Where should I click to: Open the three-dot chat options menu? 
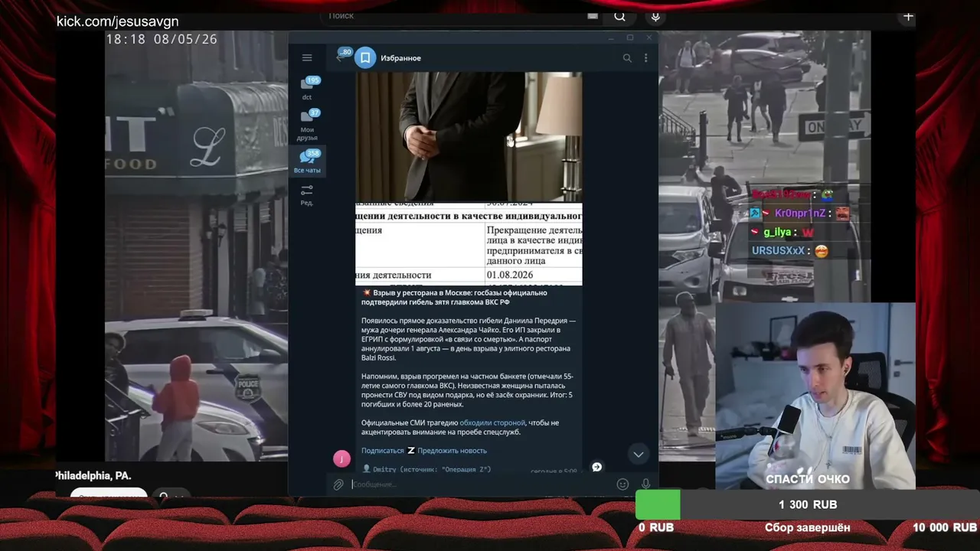pos(645,57)
